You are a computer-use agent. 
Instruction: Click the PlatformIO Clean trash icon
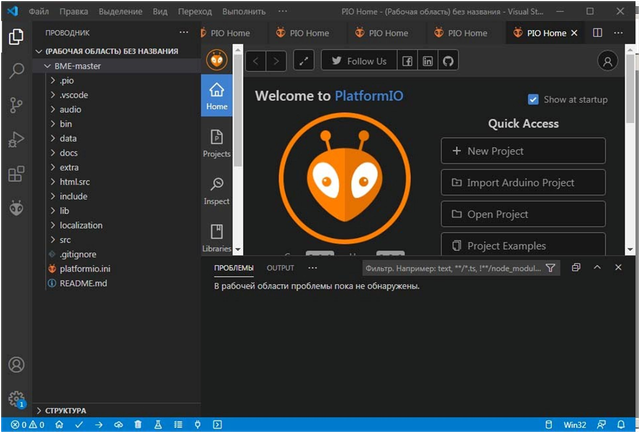(138, 425)
